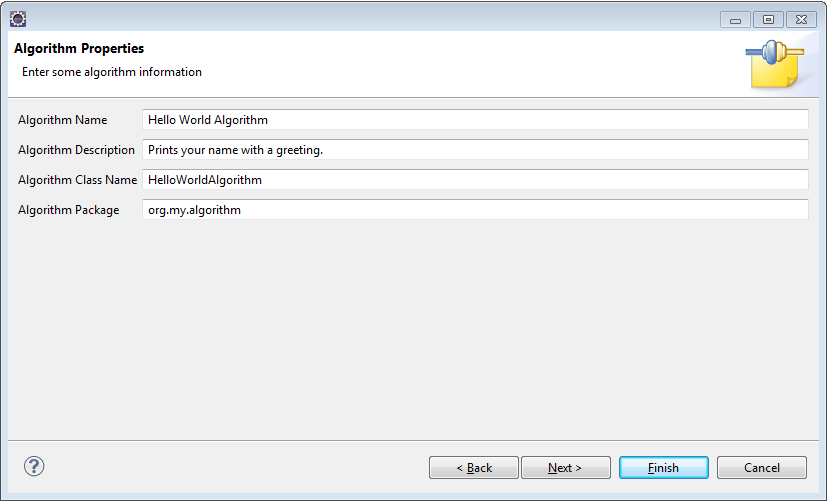Click 'Enter some algorithm information' subtitle text
The height and width of the screenshot is (502, 827).
tap(112, 72)
